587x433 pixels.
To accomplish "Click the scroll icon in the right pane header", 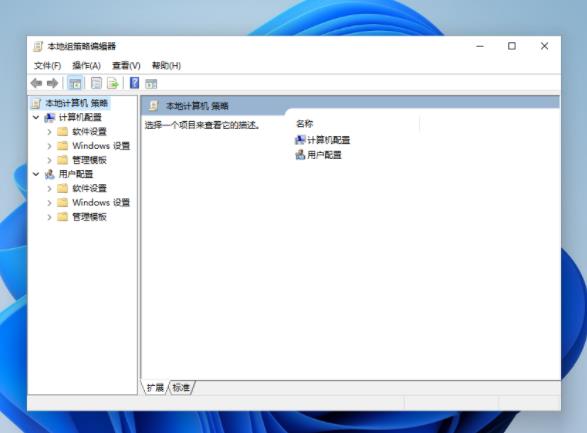I will point(153,106).
